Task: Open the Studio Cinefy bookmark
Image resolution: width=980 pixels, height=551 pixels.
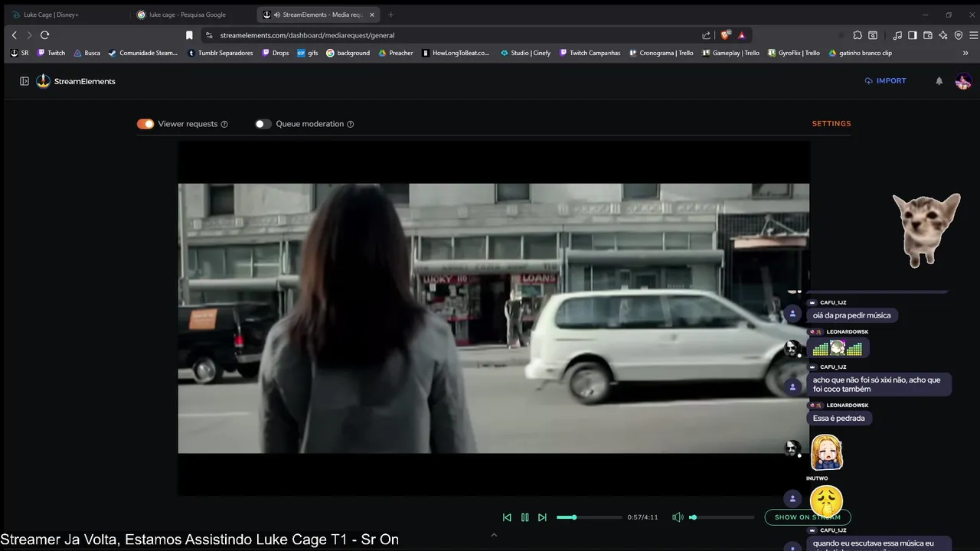Action: tap(525, 53)
